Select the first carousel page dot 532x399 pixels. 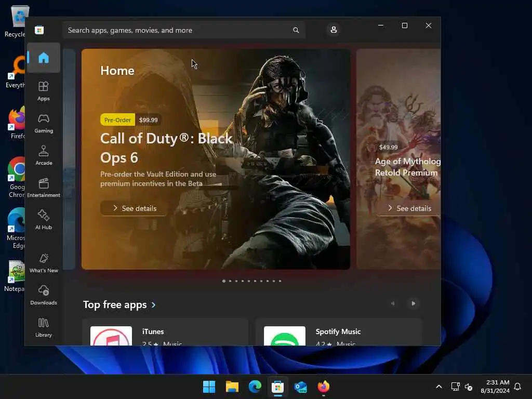pos(224,281)
